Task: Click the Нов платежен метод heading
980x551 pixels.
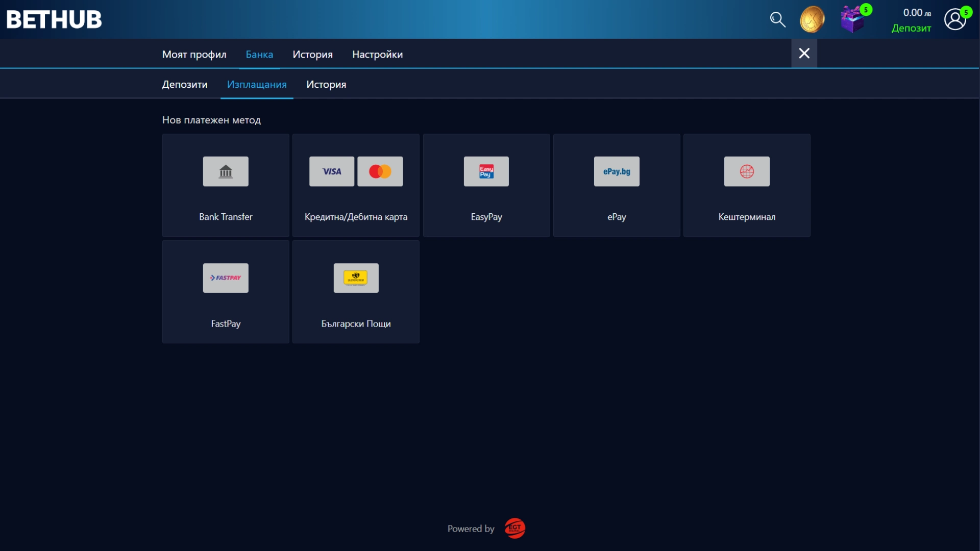Action: pos(211,120)
